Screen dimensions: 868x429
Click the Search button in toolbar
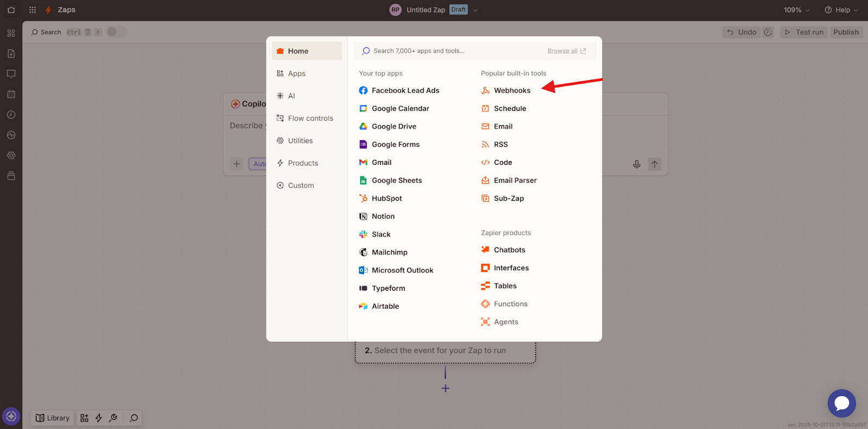click(46, 32)
